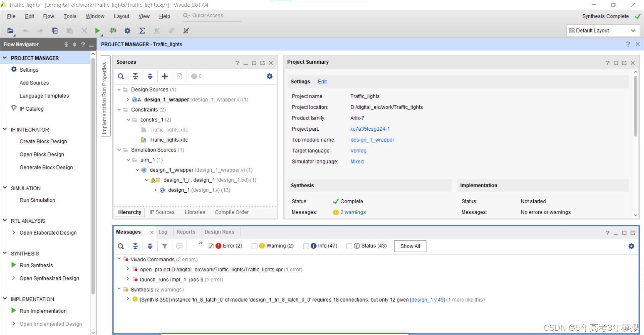Expand the open_project error message

tap(128, 269)
